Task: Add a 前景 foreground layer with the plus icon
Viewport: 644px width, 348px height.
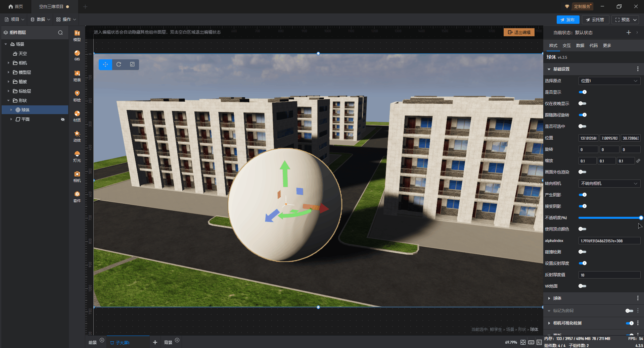Action: pos(102,340)
